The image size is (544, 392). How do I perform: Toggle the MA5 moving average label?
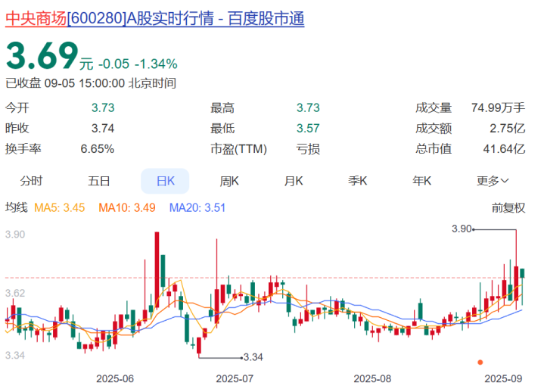[x=59, y=208]
